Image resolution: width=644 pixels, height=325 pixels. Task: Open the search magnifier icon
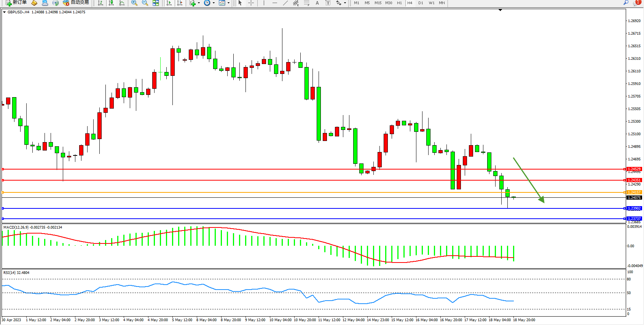[x=626, y=3]
